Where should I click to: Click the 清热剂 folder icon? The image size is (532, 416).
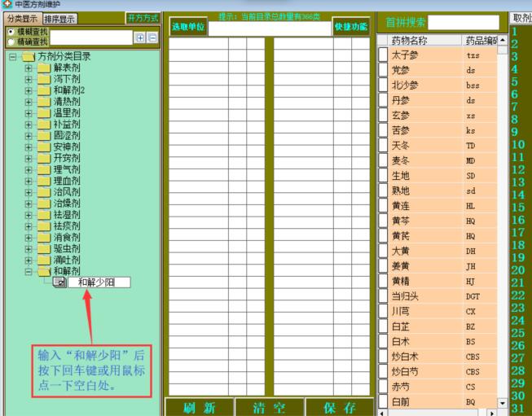(44, 102)
